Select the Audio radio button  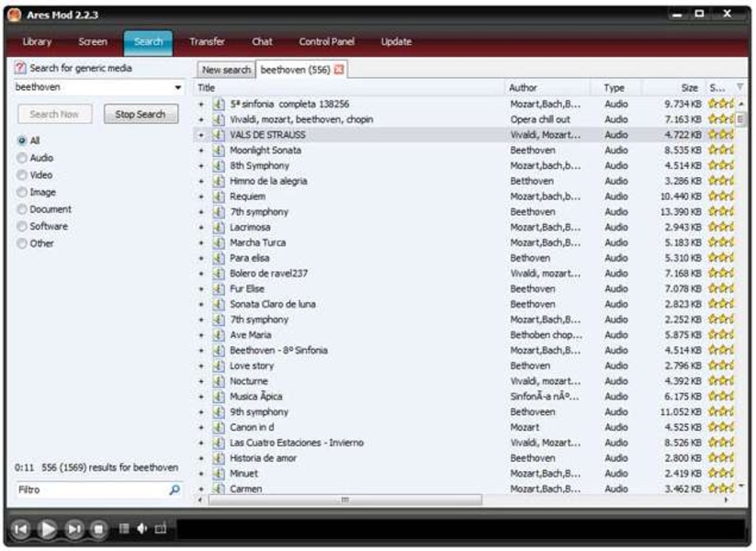coord(22,158)
